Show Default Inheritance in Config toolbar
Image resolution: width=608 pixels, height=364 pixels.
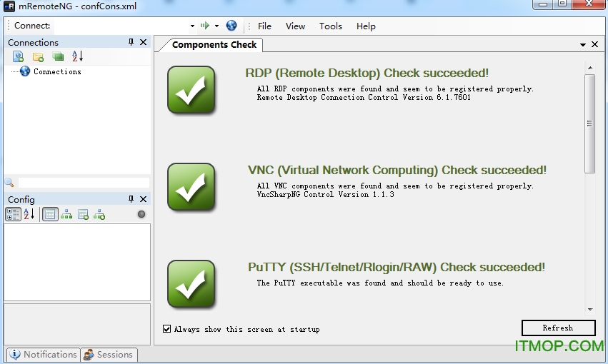tap(99, 214)
